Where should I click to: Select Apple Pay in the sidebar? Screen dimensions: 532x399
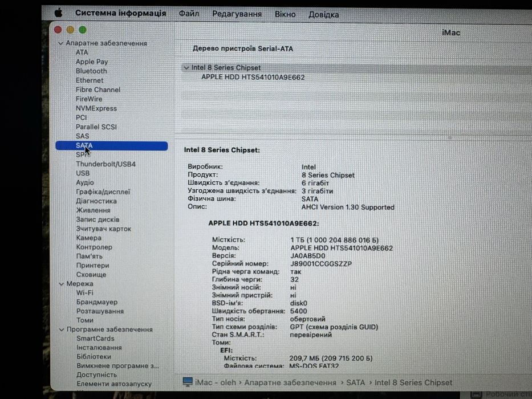tap(92, 62)
